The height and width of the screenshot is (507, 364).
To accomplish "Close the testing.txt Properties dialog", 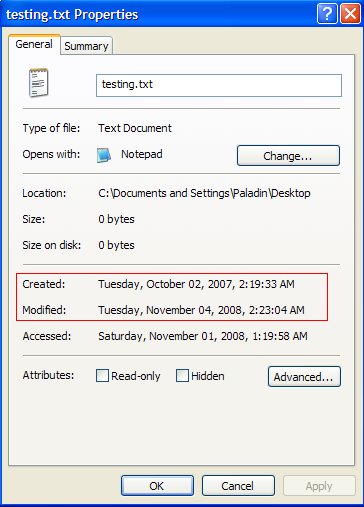I will [350, 14].
